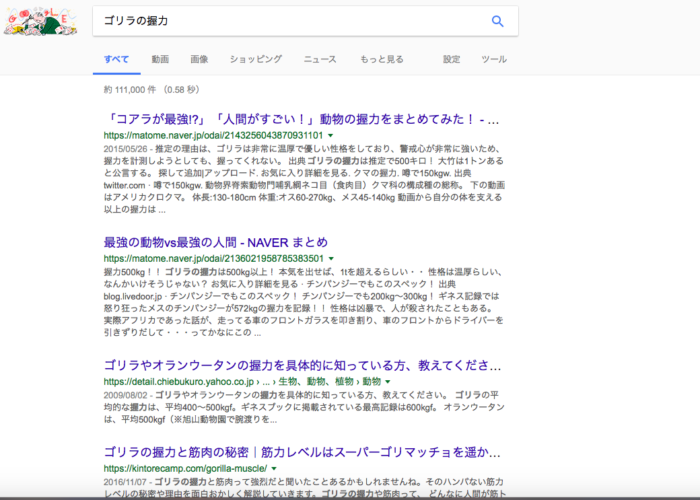700x500 pixels.
Task: Expand the arrow next to matome.naver.jp 2143256043870931101 URL
Action: tap(331, 136)
